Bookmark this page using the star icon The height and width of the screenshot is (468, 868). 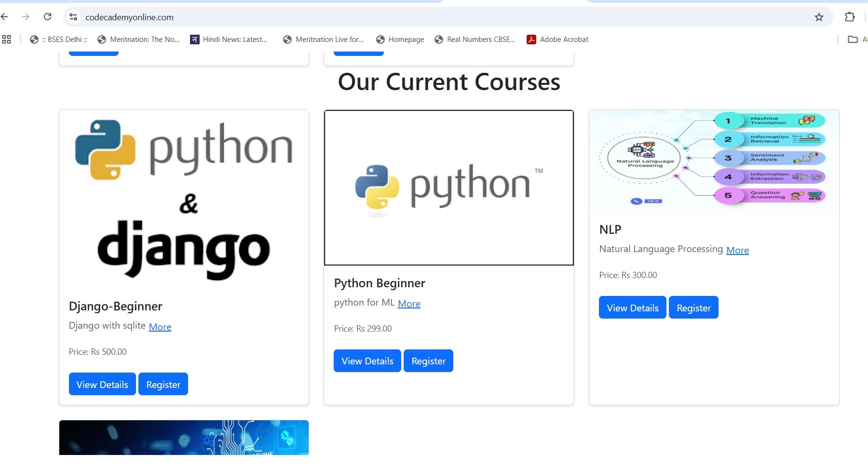tap(818, 17)
